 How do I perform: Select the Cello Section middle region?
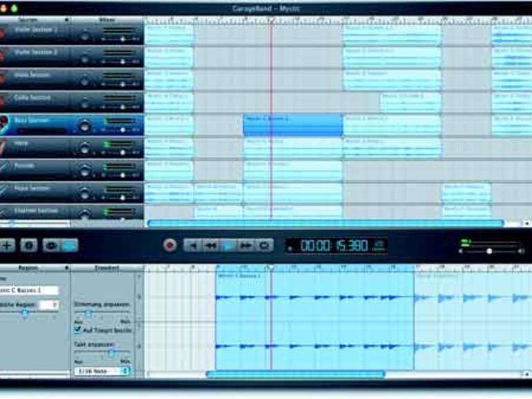point(410,102)
